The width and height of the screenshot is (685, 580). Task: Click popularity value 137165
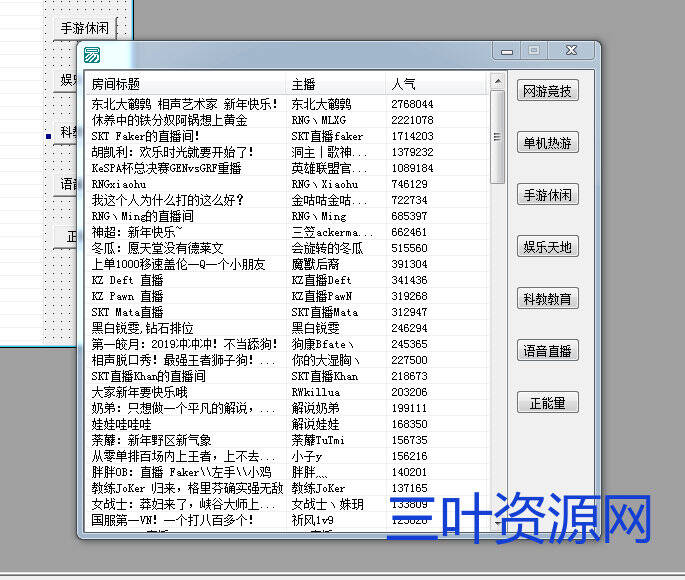(409, 488)
